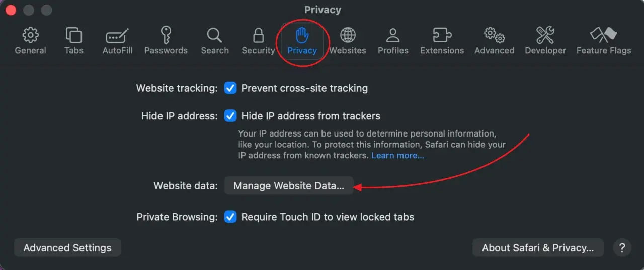This screenshot has height=270, width=644.
Task: Click the Advanced Settings button
Action: coord(67,248)
